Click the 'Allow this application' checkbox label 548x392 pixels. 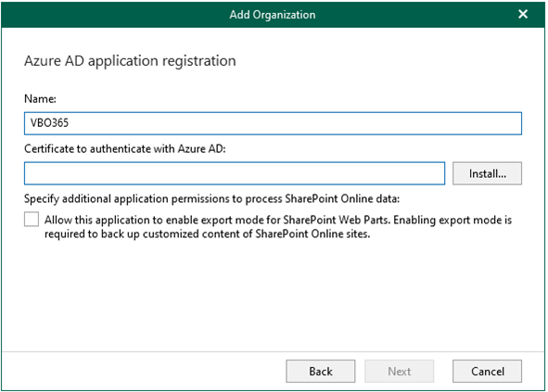click(x=278, y=227)
